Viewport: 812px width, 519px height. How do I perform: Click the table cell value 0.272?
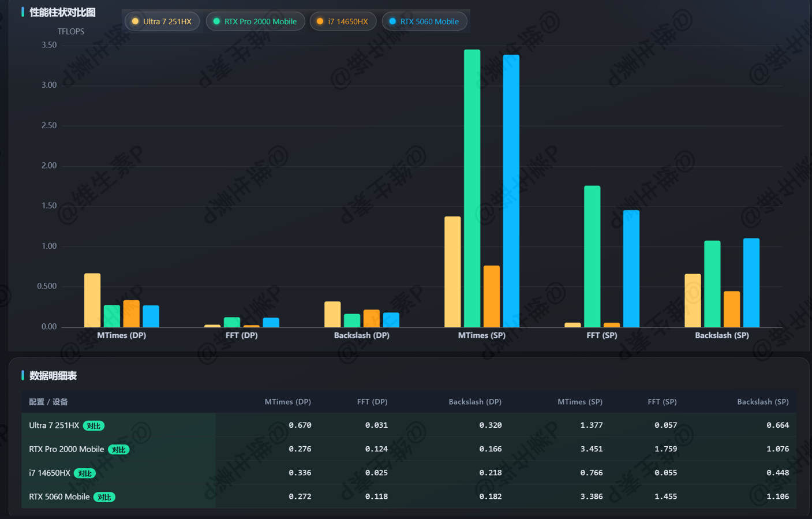tap(300, 496)
